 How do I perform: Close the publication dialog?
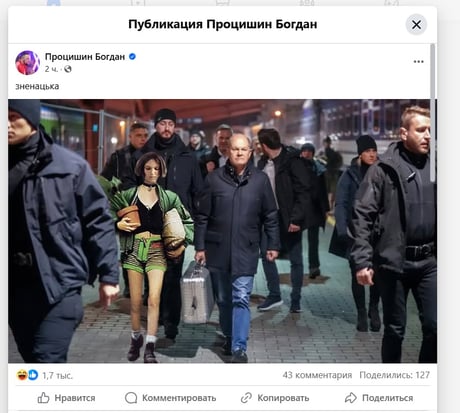coord(416,25)
